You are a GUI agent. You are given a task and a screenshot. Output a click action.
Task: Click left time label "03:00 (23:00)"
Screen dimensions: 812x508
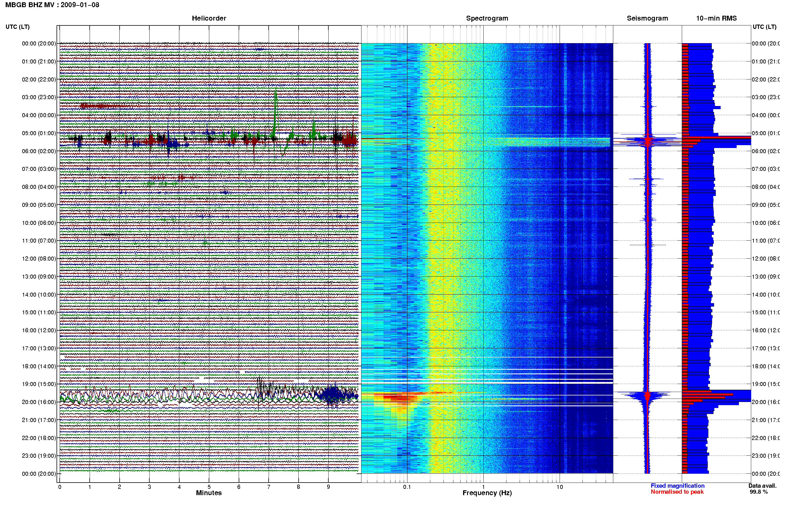39,97
